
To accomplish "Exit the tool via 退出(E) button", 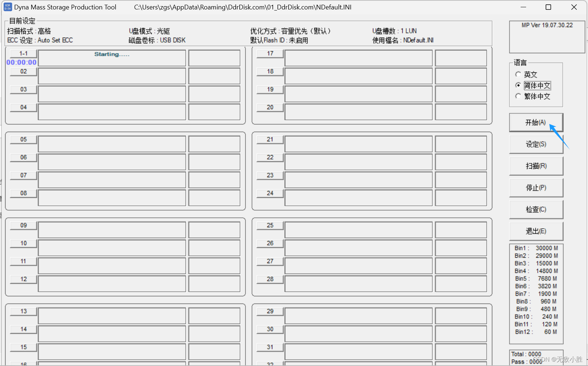I will pyautogui.click(x=536, y=231).
